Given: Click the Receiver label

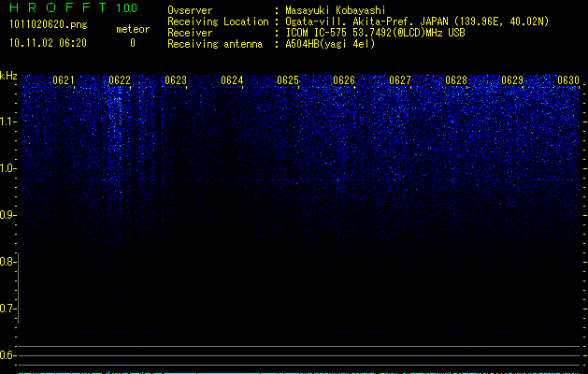Looking at the screenshot, I should (x=190, y=33).
